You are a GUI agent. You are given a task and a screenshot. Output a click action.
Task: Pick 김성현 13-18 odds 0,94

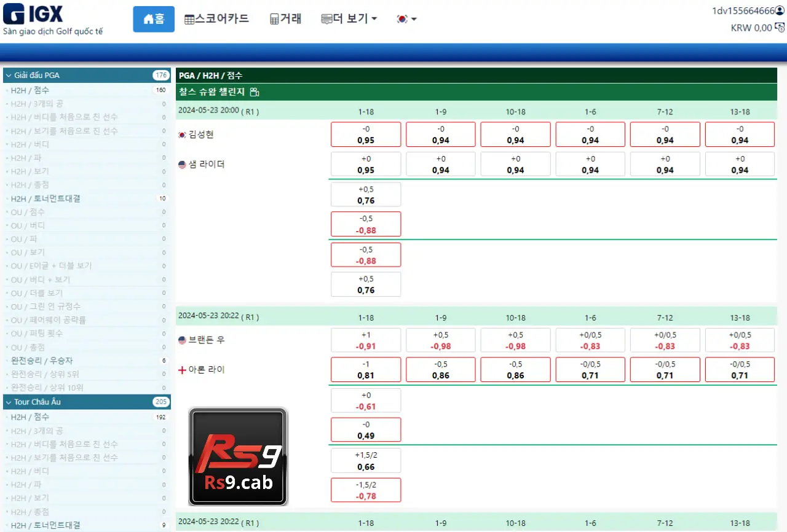click(x=740, y=135)
